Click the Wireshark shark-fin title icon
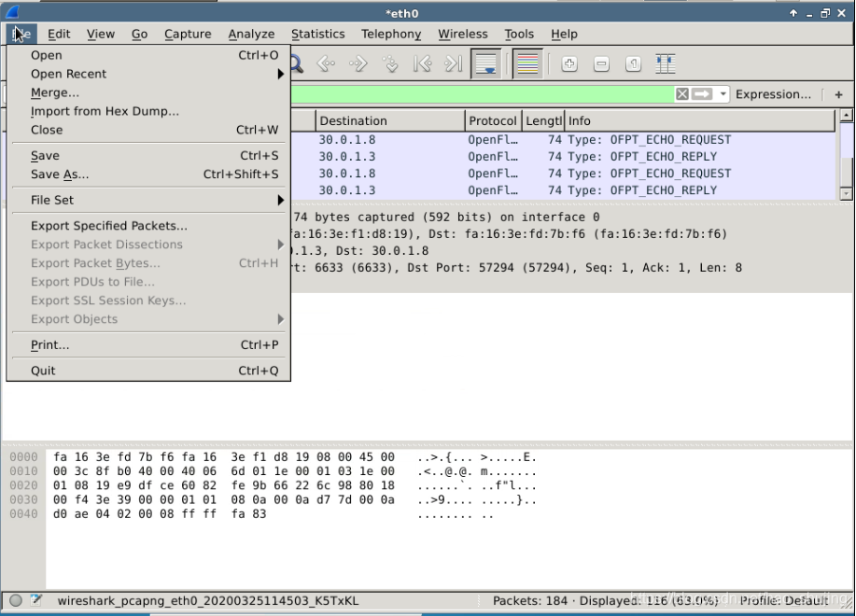 tap(12, 11)
